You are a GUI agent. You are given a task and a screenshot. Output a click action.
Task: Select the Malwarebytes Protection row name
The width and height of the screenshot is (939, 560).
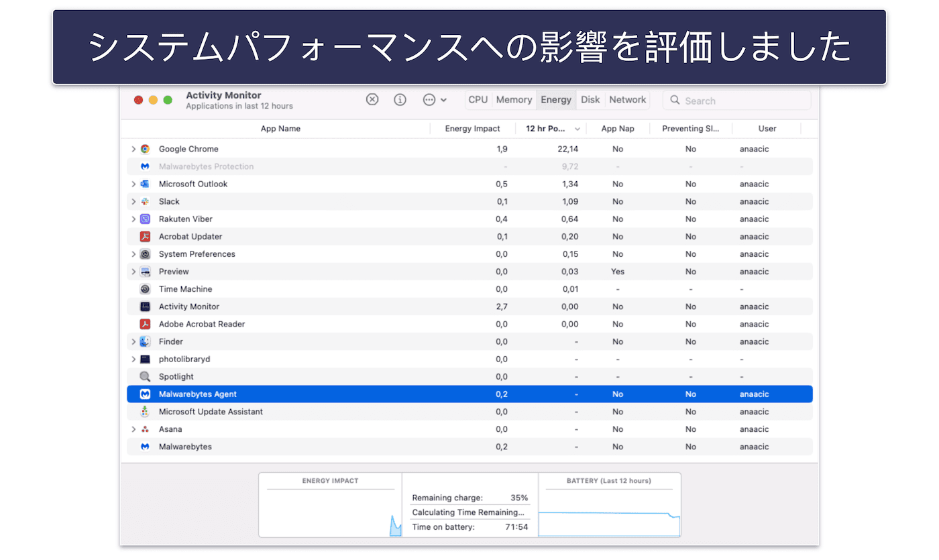coord(206,166)
